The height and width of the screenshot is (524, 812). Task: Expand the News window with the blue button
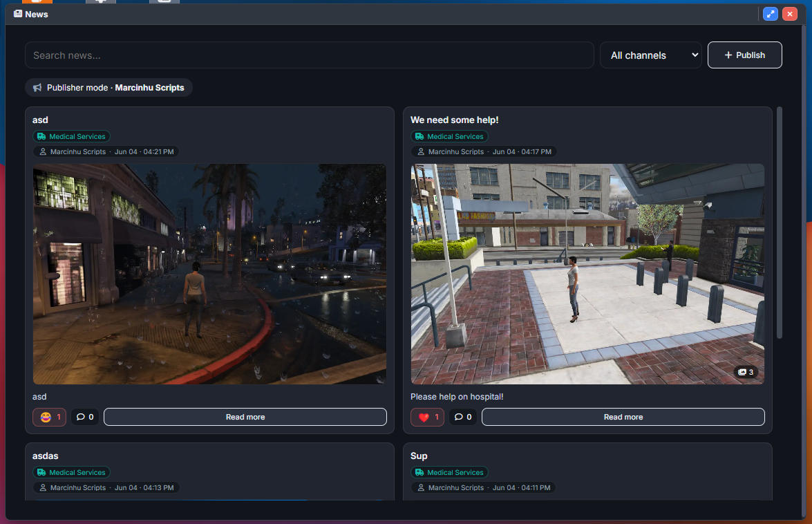[x=770, y=14]
